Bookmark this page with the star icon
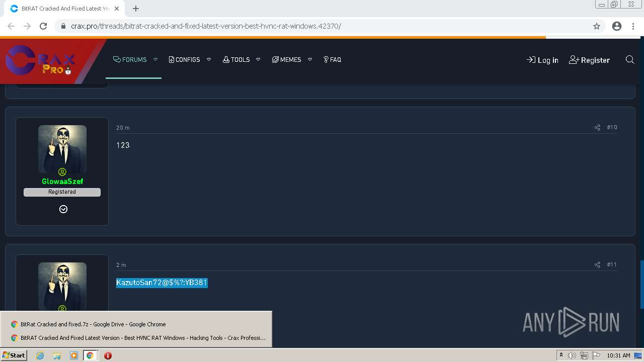This screenshot has height=362, width=644. click(x=597, y=26)
